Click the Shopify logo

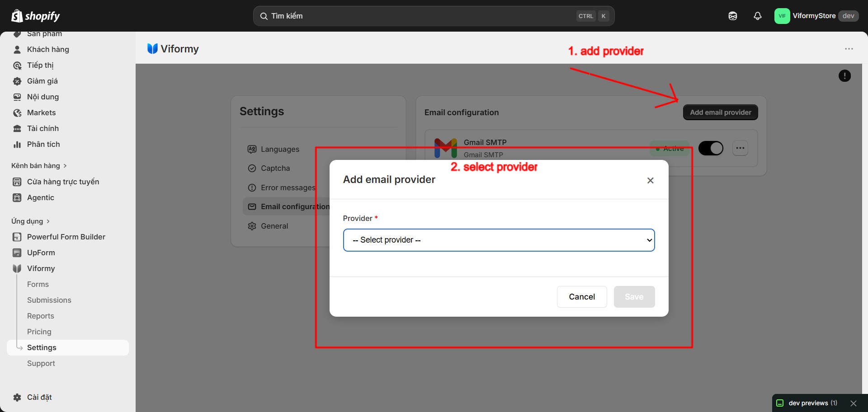(x=35, y=16)
